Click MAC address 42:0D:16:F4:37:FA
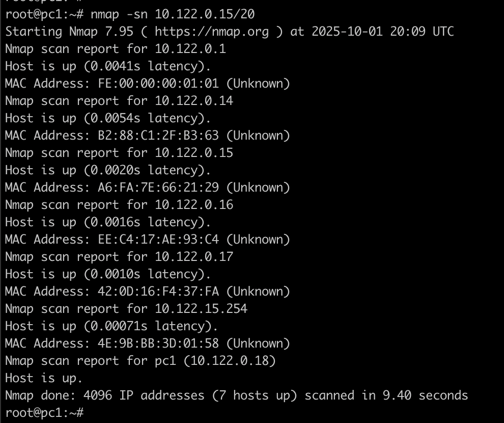 click(158, 292)
